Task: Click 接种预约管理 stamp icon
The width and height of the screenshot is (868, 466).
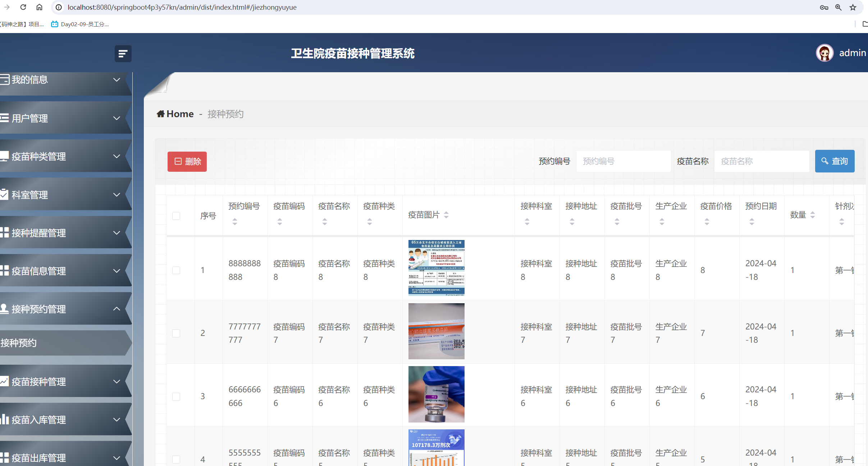Action: click(4, 309)
